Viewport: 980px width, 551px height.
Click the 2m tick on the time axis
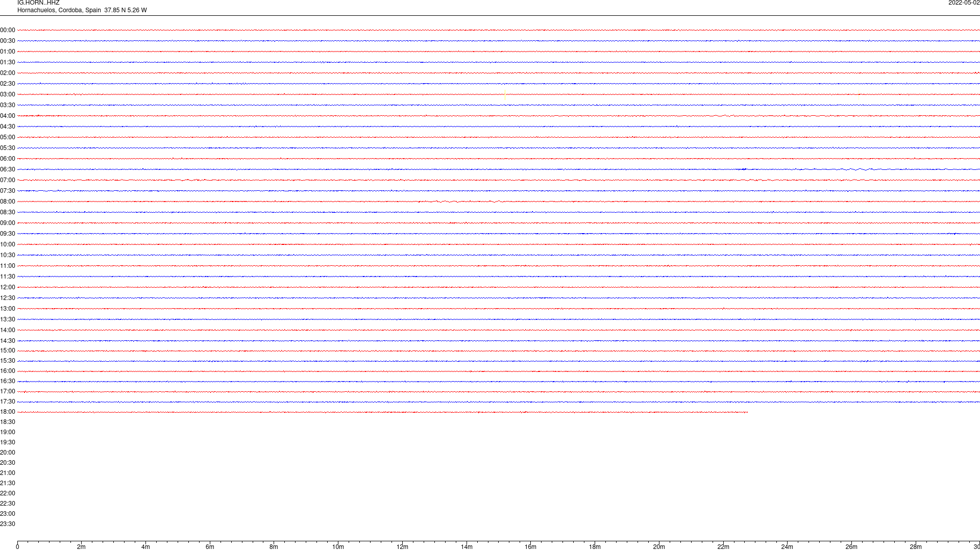(x=81, y=547)
